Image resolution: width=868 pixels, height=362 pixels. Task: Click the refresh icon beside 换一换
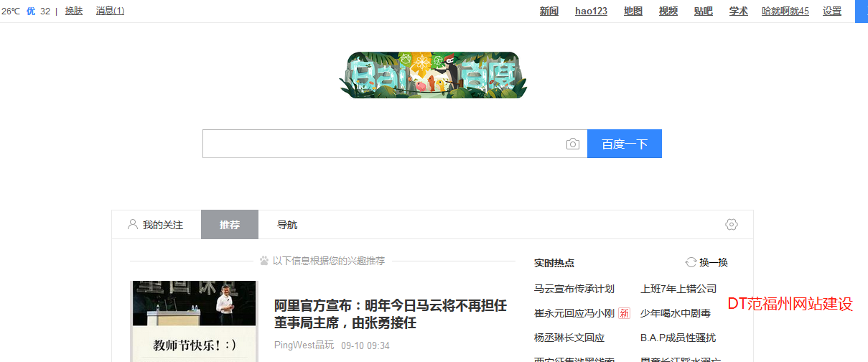(x=691, y=262)
